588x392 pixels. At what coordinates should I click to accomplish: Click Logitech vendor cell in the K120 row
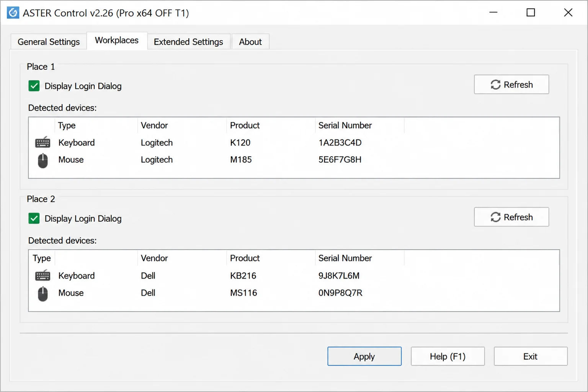(x=157, y=143)
